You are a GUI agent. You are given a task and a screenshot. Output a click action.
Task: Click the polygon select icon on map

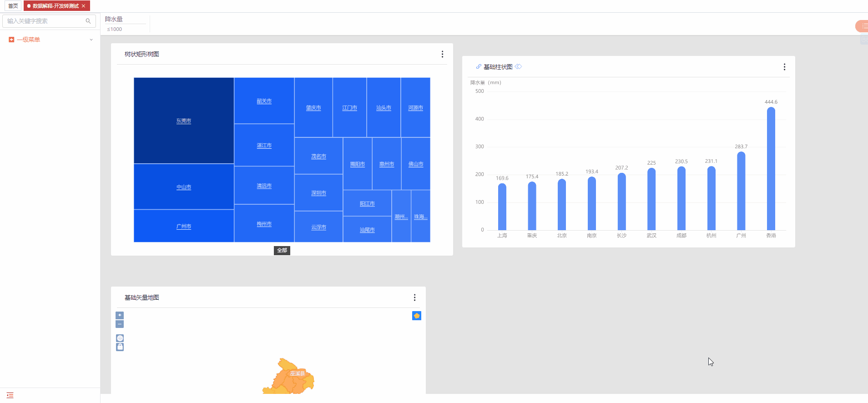tap(416, 316)
